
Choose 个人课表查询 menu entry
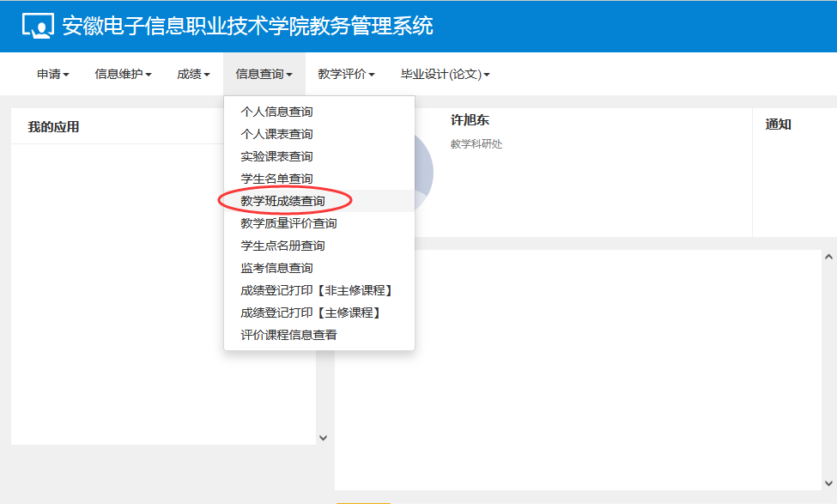coord(276,134)
